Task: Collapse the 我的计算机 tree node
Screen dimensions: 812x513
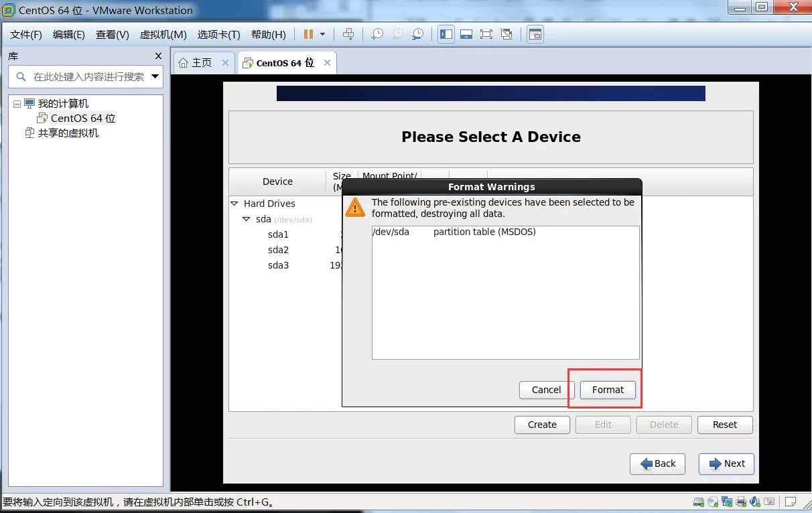Action: [x=16, y=104]
